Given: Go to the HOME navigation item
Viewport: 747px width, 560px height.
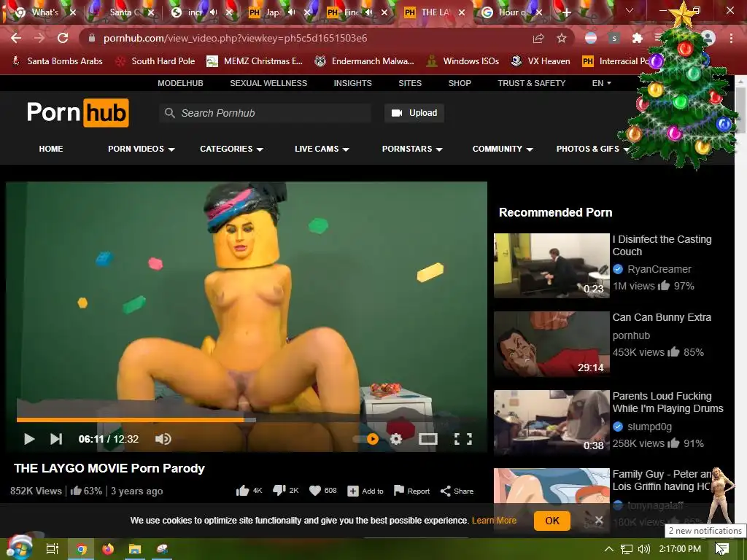Looking at the screenshot, I should (51, 149).
